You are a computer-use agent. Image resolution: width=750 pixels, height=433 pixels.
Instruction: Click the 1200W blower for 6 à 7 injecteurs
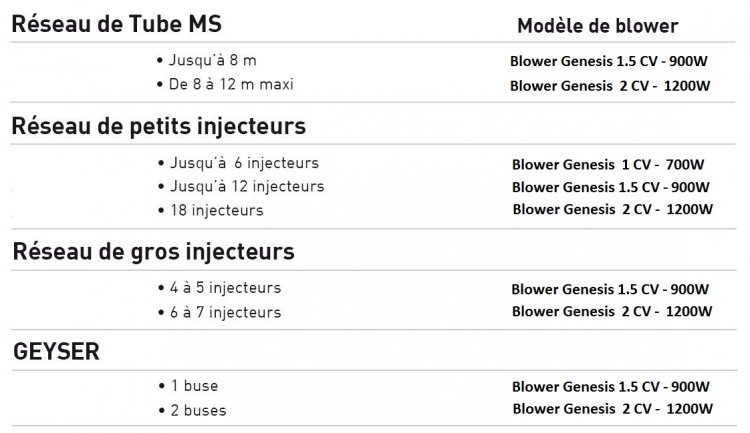pyautogui.click(x=611, y=312)
